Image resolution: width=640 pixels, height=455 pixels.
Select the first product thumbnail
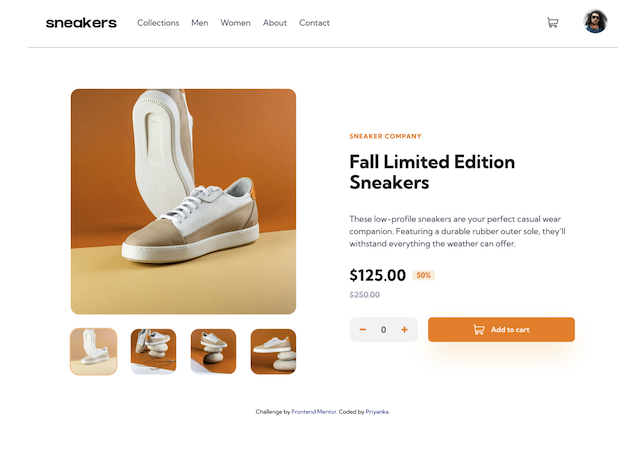click(93, 351)
